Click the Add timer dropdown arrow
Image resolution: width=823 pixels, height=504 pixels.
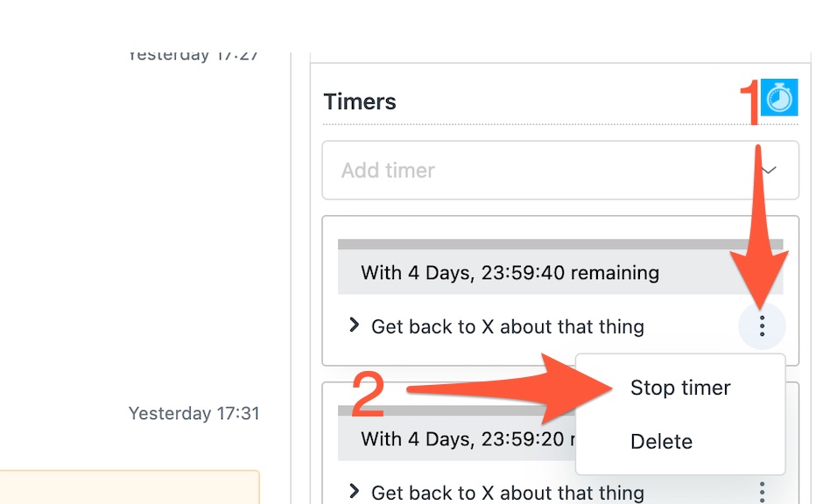[769, 171]
